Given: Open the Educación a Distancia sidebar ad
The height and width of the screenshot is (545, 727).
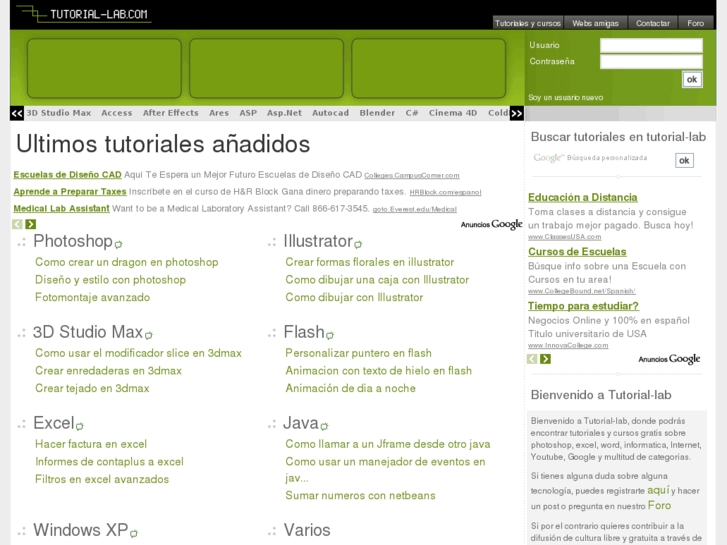Looking at the screenshot, I should coord(582,198).
